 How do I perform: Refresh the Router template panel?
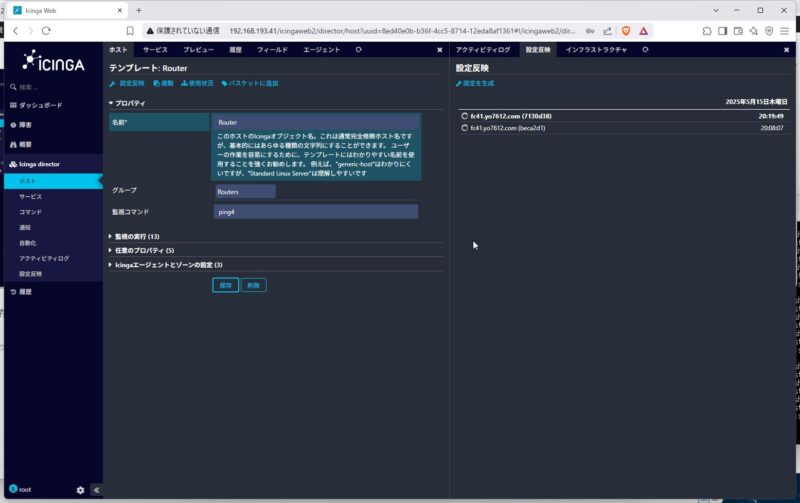coord(359,49)
